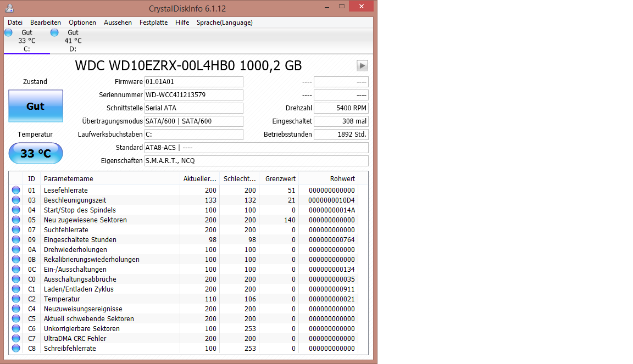Click the Firmware field 01.01A01
The image size is (633, 364).
pyautogui.click(x=194, y=81)
